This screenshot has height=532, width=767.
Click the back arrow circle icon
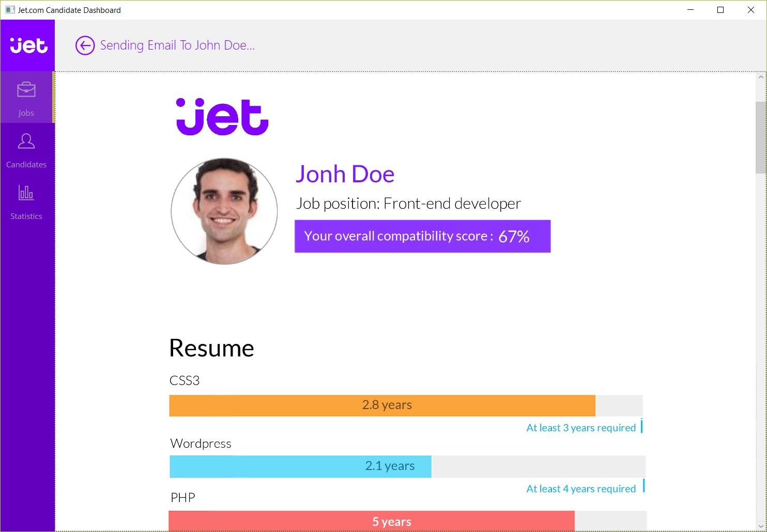click(85, 45)
